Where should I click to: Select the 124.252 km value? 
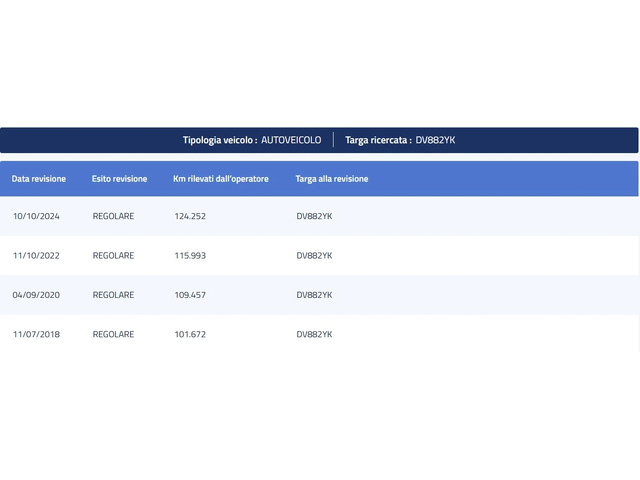pos(190,216)
